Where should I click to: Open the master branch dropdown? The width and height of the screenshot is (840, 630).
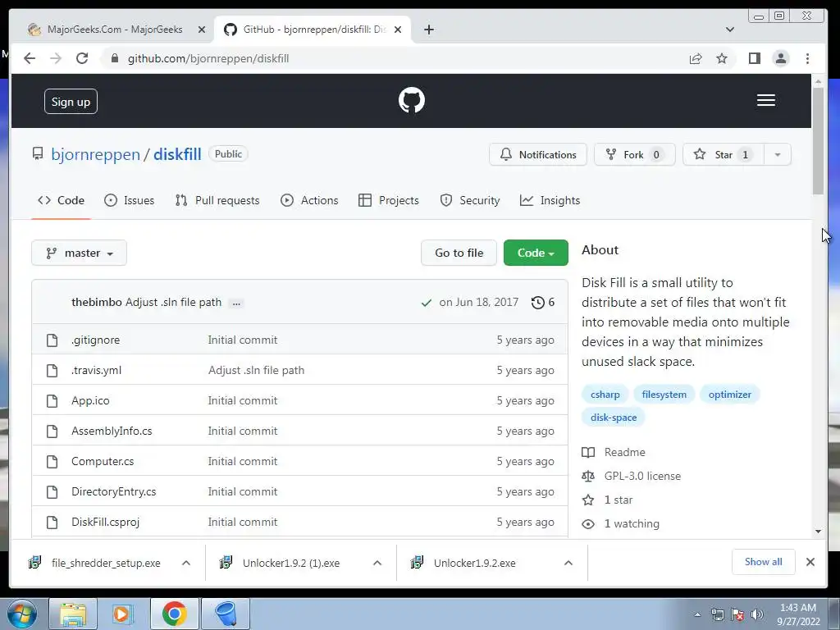tap(80, 253)
